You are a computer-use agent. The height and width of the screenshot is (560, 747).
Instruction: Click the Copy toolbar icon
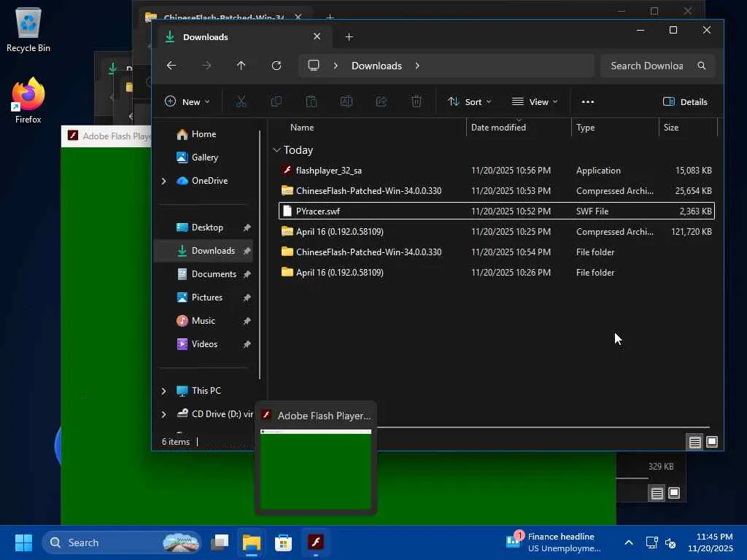coord(276,101)
